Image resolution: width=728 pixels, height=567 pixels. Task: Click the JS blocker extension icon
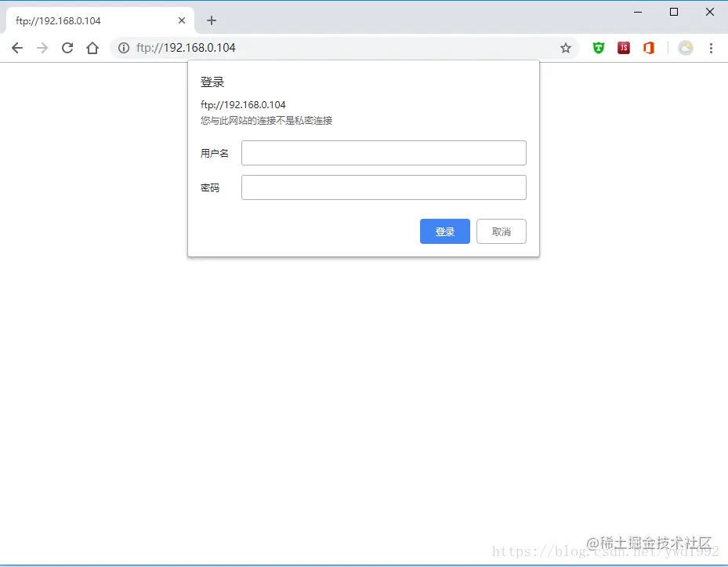[x=623, y=47]
